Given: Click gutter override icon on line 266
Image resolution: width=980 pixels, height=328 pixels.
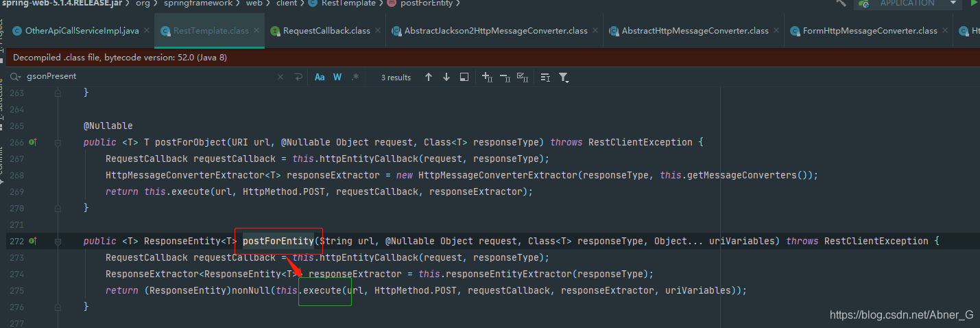Looking at the screenshot, I should 32,143.
